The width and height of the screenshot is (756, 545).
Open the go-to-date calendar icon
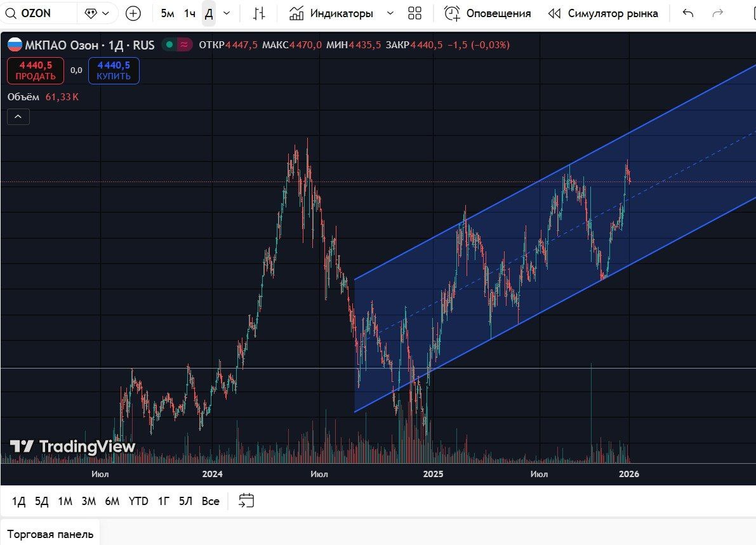click(246, 501)
